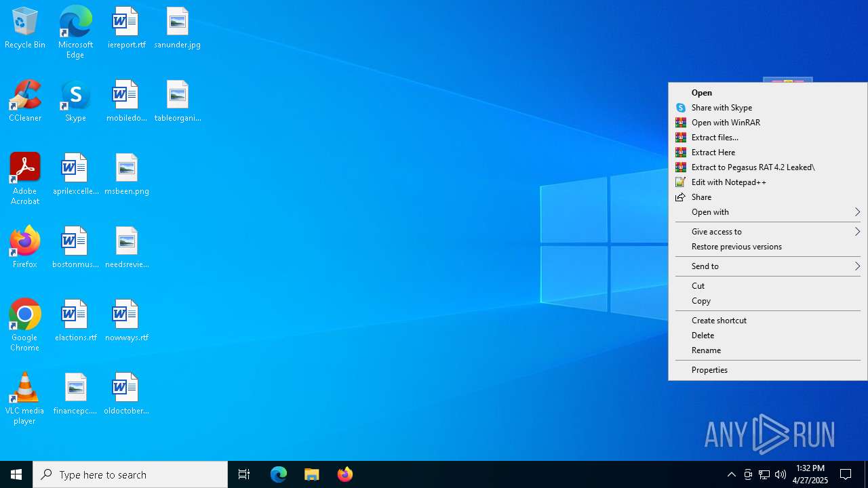The height and width of the screenshot is (488, 868).
Task: Select the tableorgani... image file icon
Action: click(x=177, y=102)
